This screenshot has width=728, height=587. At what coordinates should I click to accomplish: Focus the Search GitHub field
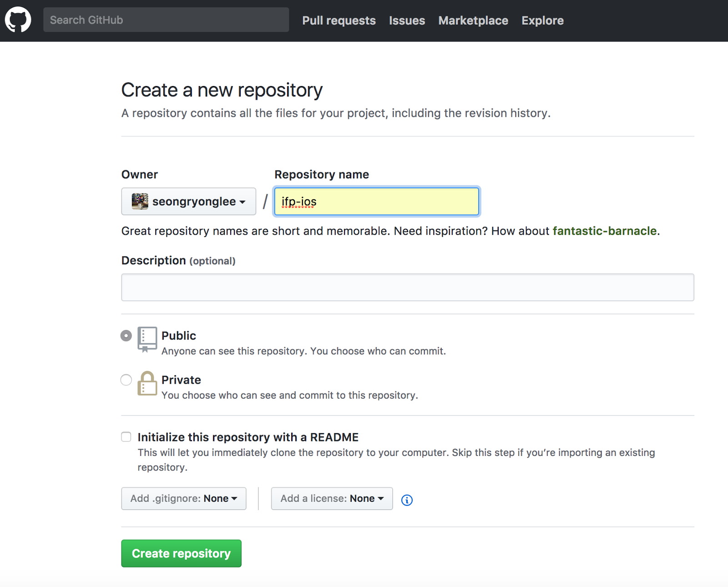click(166, 20)
